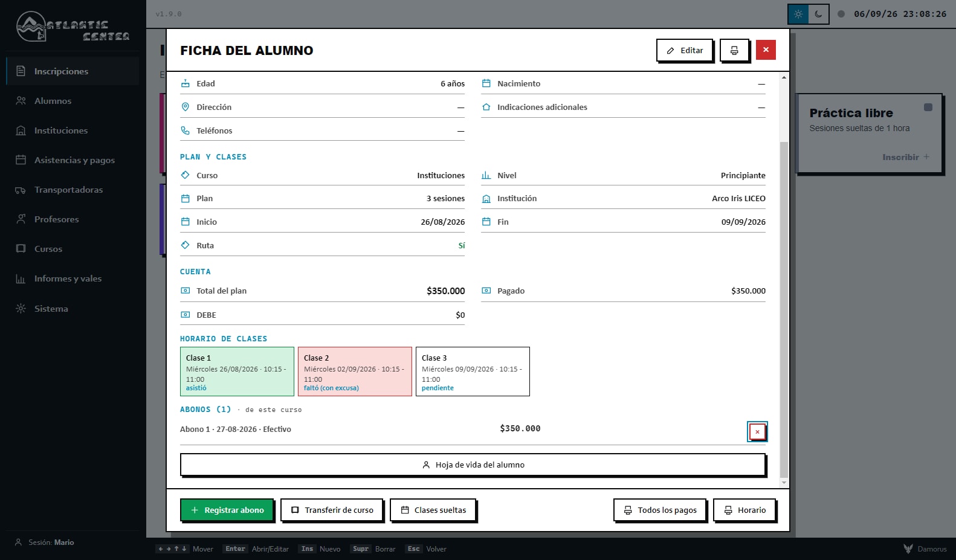The height and width of the screenshot is (560, 956).
Task: Click the scroll-down arrow of the ficha scrollbar
Action: tap(784, 483)
